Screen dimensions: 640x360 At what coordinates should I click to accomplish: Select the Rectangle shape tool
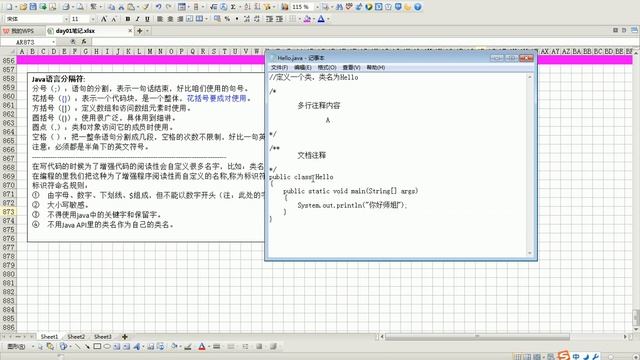[x=97, y=347]
